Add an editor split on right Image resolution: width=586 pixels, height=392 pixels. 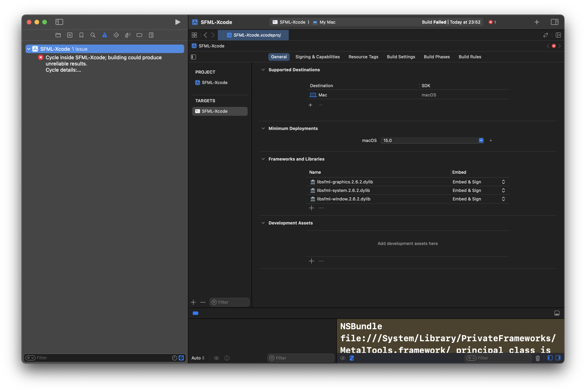[x=558, y=35]
